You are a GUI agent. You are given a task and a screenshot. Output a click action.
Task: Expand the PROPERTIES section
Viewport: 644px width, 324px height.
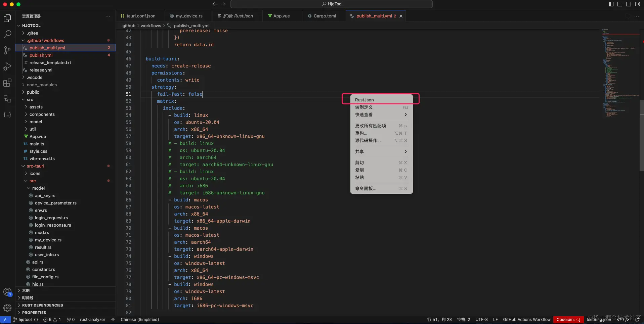(66, 313)
